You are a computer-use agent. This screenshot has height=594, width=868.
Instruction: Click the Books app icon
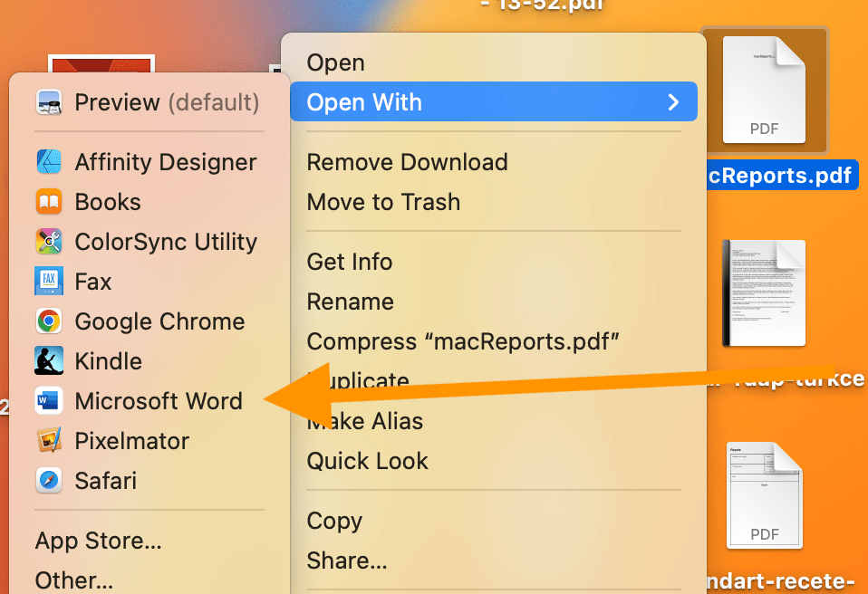click(x=48, y=203)
